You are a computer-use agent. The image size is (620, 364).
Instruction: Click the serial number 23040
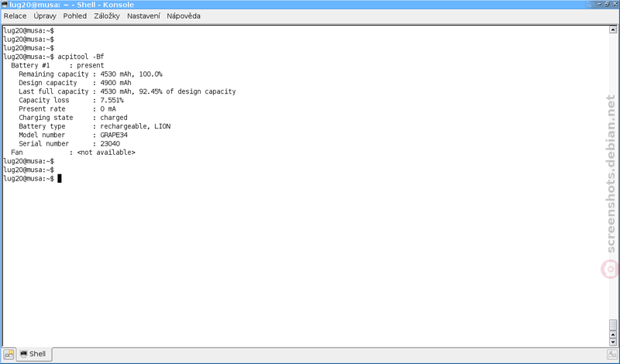(110, 143)
